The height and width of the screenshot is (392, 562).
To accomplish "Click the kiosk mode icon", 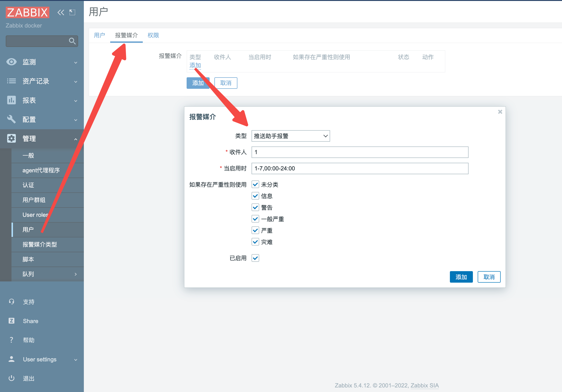I will 72,12.
